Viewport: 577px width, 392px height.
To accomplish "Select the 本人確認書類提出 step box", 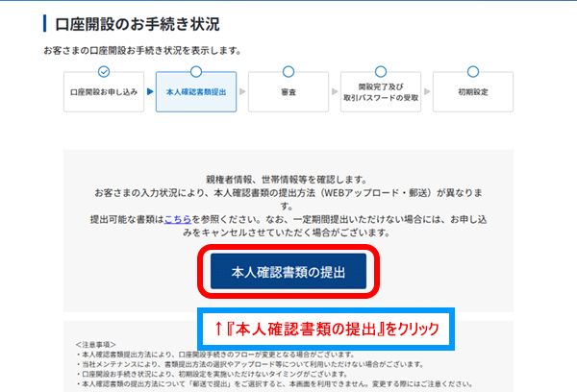I will [196, 92].
